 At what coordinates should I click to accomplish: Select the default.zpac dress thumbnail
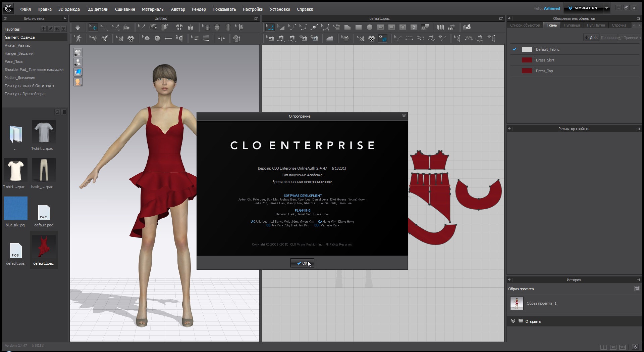click(x=44, y=247)
